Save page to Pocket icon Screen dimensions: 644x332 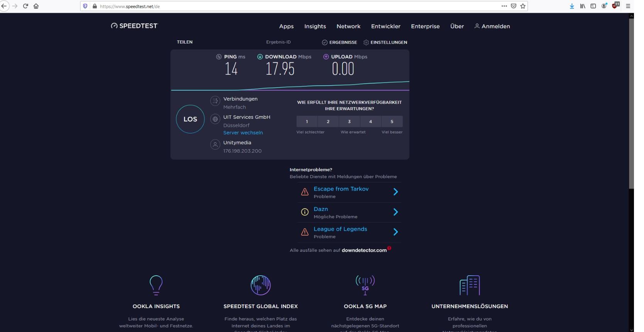click(514, 6)
